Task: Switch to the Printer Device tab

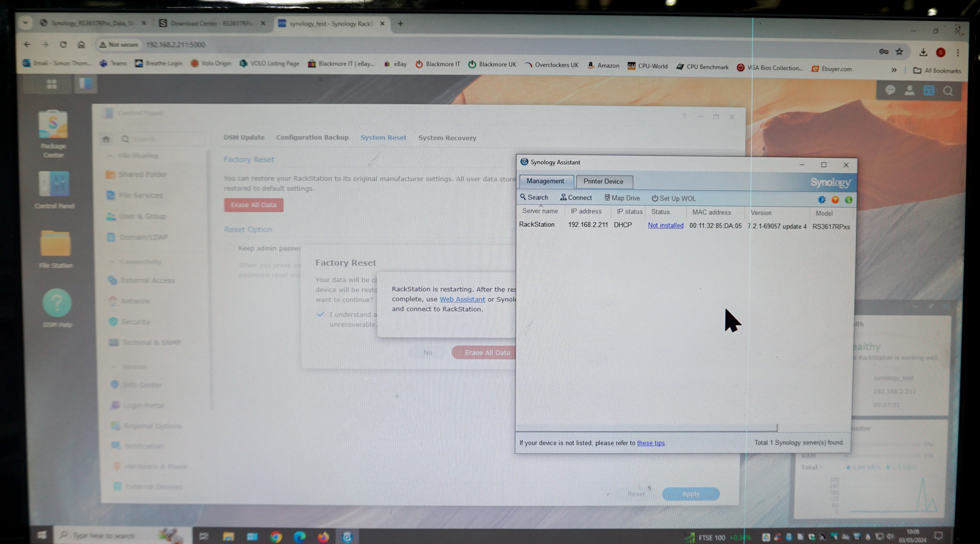Action: coord(604,182)
